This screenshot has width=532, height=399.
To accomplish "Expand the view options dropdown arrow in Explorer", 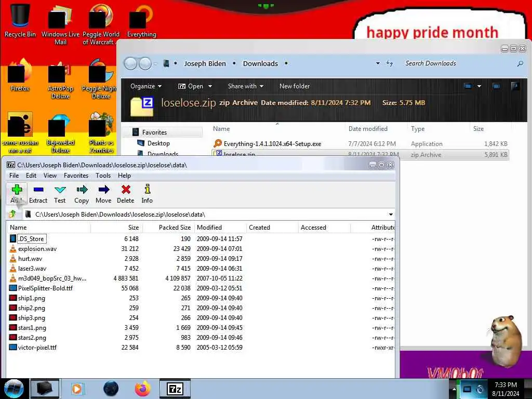I will click(x=479, y=86).
